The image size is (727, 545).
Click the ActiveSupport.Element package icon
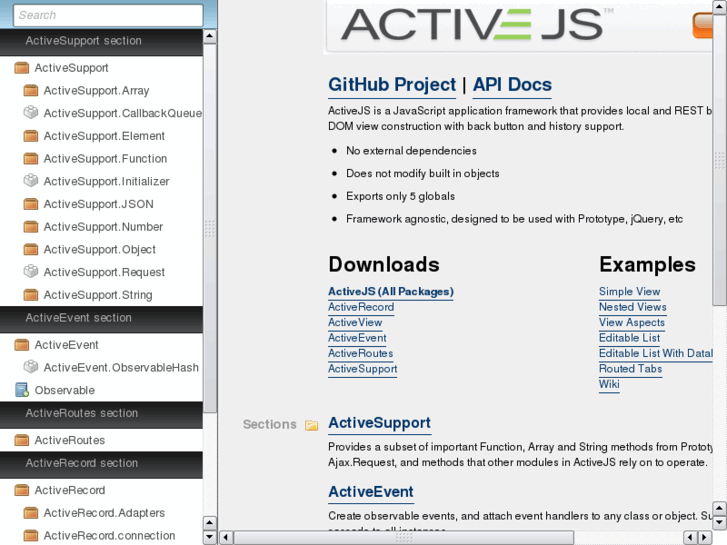(31, 136)
